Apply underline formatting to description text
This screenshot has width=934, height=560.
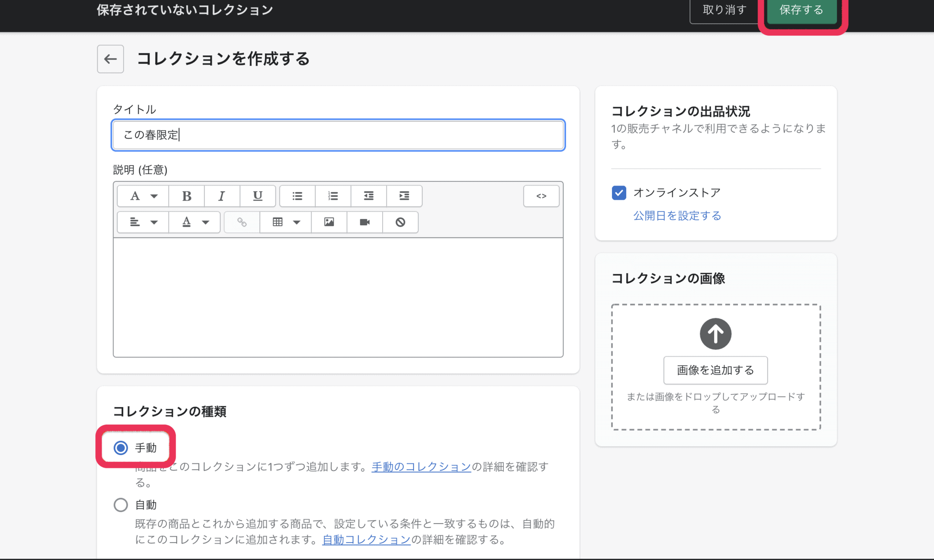258,196
